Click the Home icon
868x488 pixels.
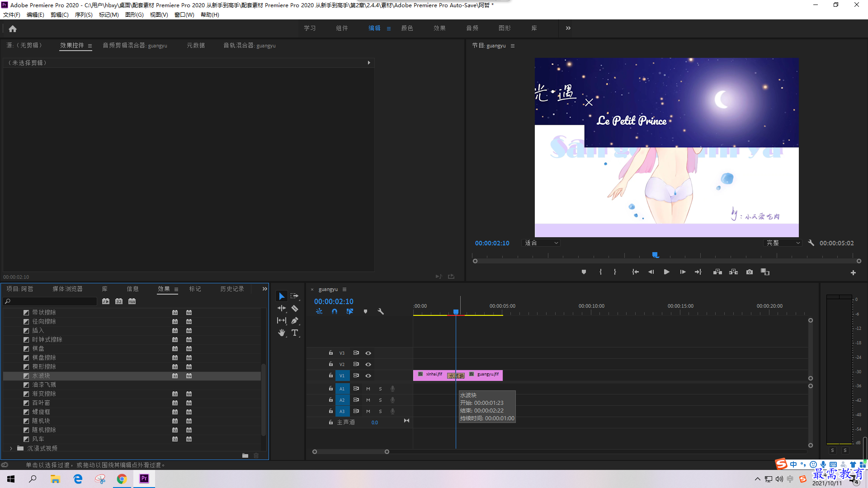tap(13, 28)
